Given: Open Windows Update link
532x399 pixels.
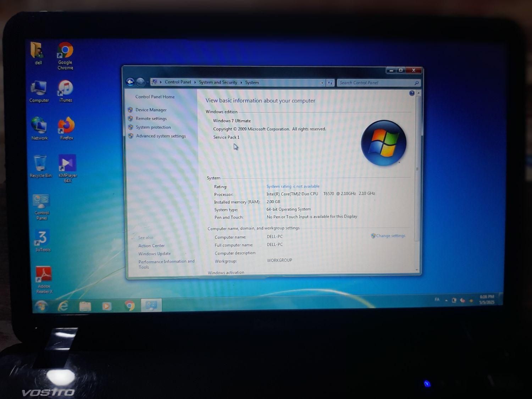Looking at the screenshot, I should click(155, 254).
